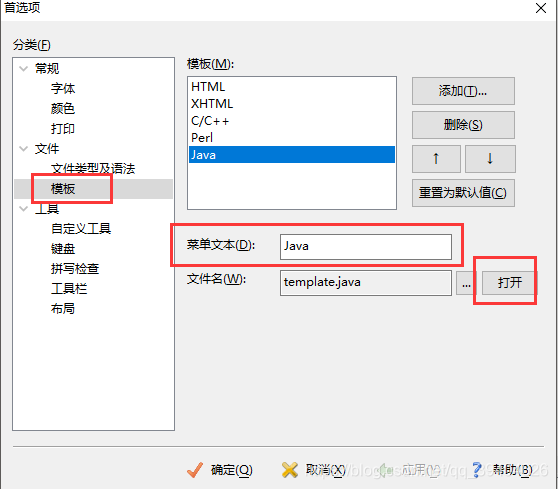Select 文件 in category tree
The width and height of the screenshot is (558, 489).
[x=47, y=149]
